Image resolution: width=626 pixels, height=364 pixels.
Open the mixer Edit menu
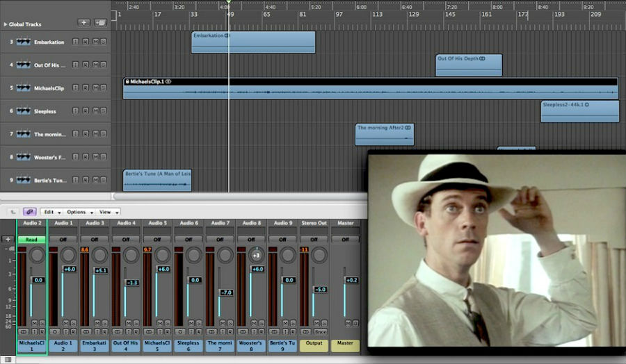click(51, 212)
